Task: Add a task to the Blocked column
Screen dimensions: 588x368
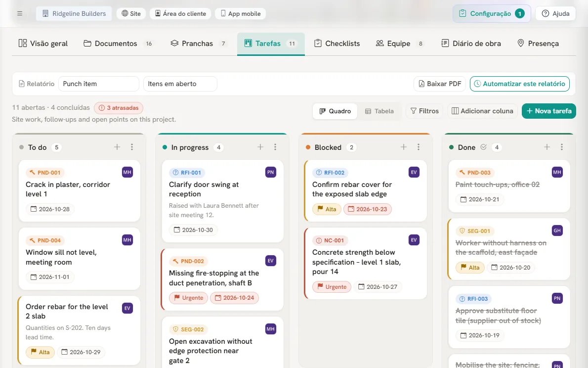Action: (x=404, y=147)
